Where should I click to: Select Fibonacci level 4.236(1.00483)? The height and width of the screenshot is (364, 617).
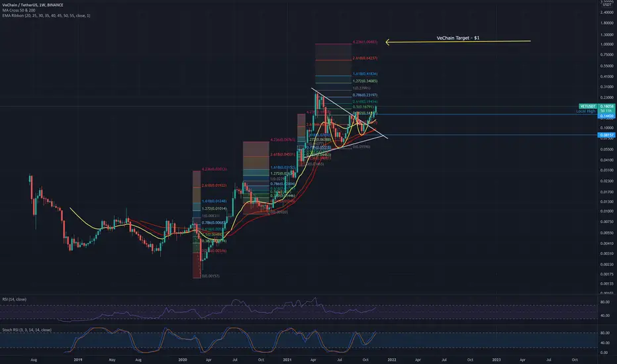click(x=365, y=42)
